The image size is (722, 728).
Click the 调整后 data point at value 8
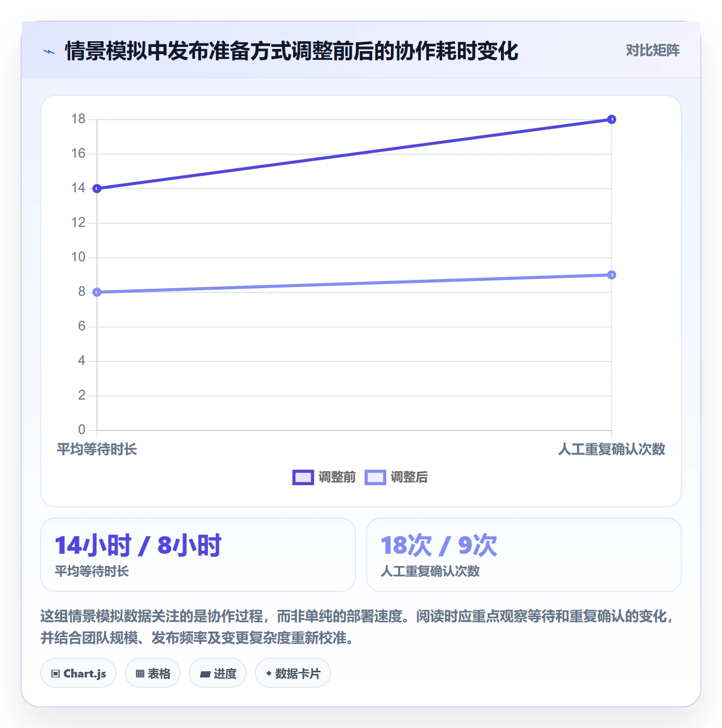pyautogui.click(x=97, y=292)
